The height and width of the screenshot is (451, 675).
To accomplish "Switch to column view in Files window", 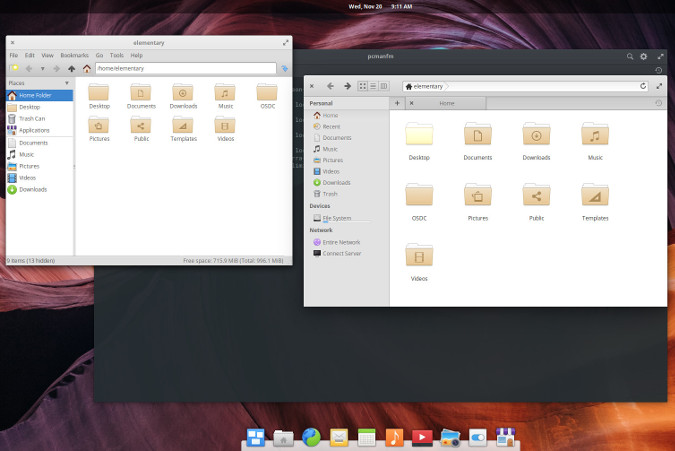I will click(383, 86).
